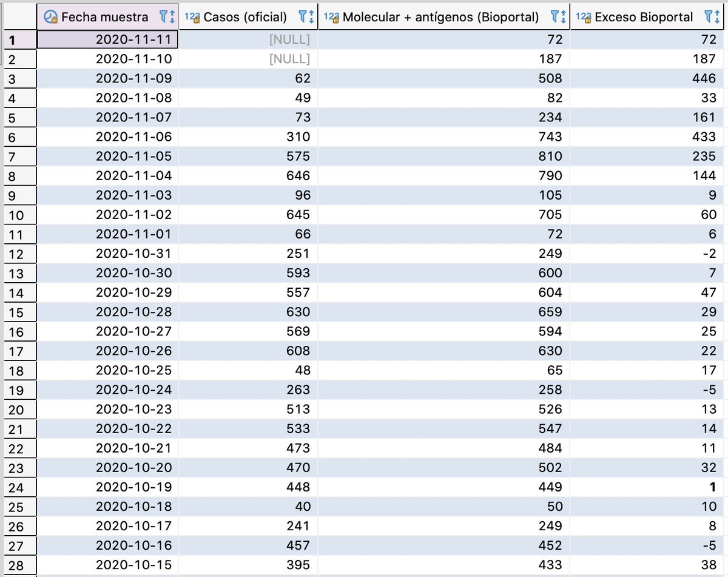The image size is (728, 577).
Task: Toggle sort arrows on Casos (oficial) column
Action: click(312, 18)
